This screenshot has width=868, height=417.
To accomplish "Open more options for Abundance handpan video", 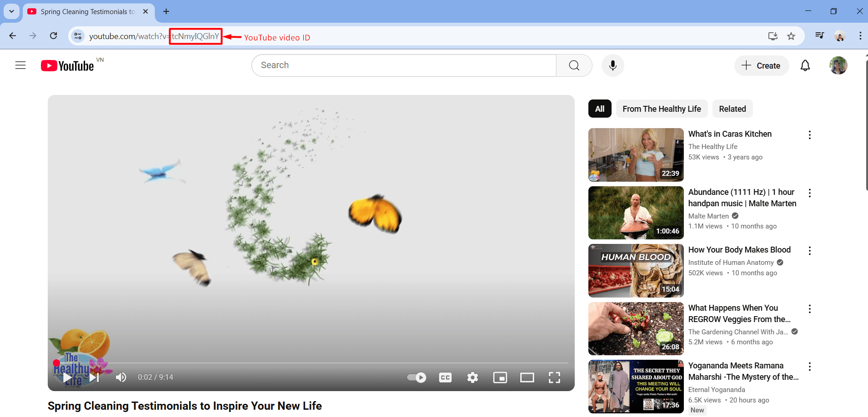I will coord(809,193).
